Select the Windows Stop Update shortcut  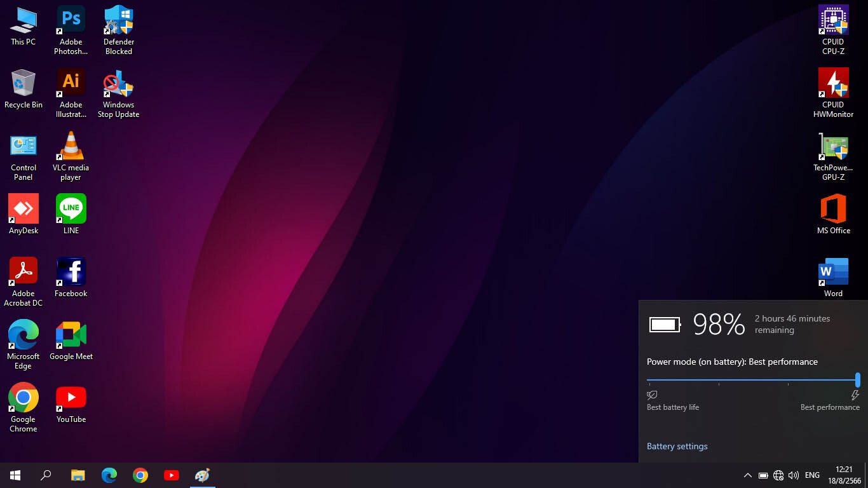point(119,93)
